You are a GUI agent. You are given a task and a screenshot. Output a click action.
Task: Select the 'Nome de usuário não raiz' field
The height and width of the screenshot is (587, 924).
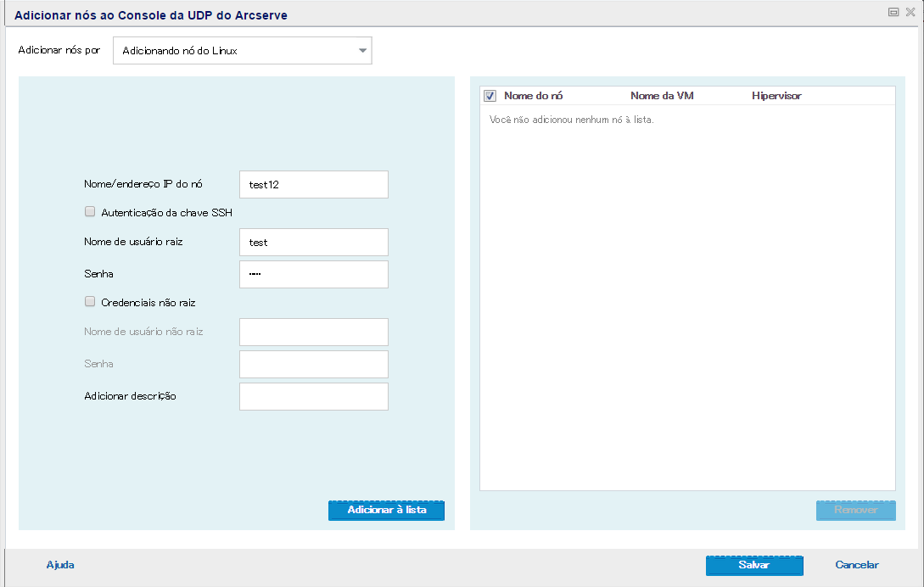pyautogui.click(x=313, y=332)
